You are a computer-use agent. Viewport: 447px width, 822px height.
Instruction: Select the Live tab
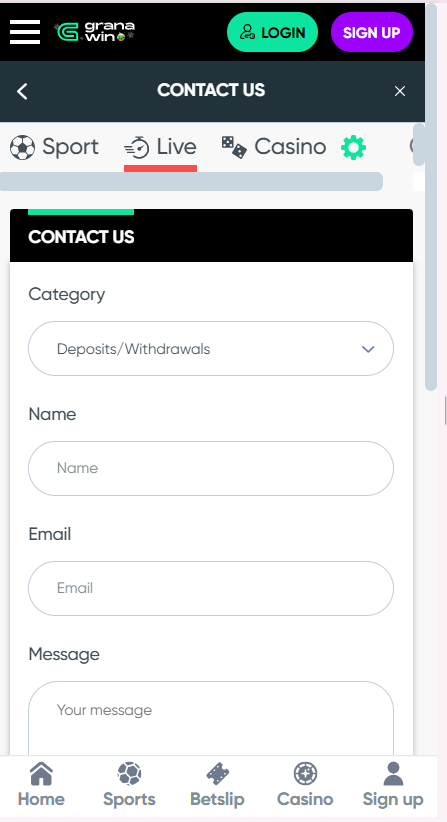(x=160, y=147)
